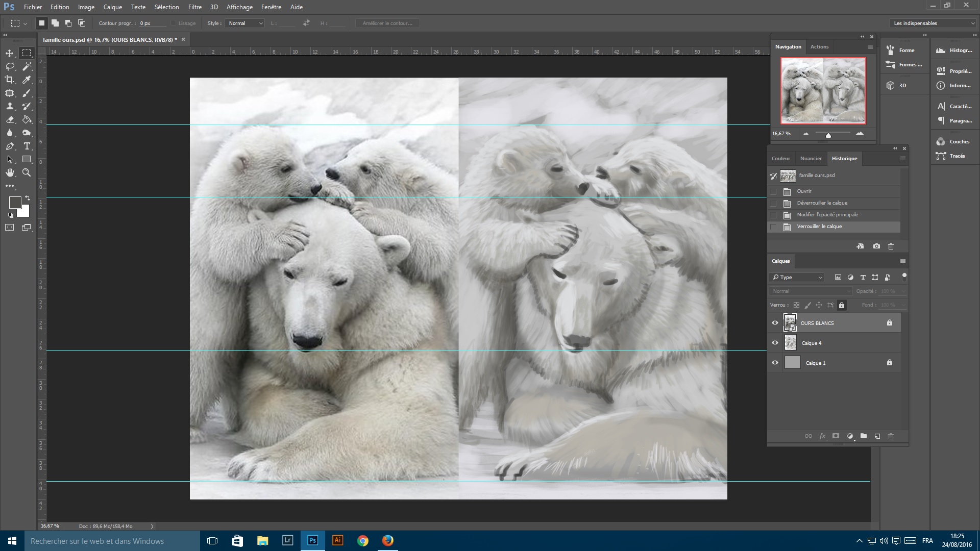Switch to the Nuancier tab
Screen dimensions: 980x551
click(811, 159)
